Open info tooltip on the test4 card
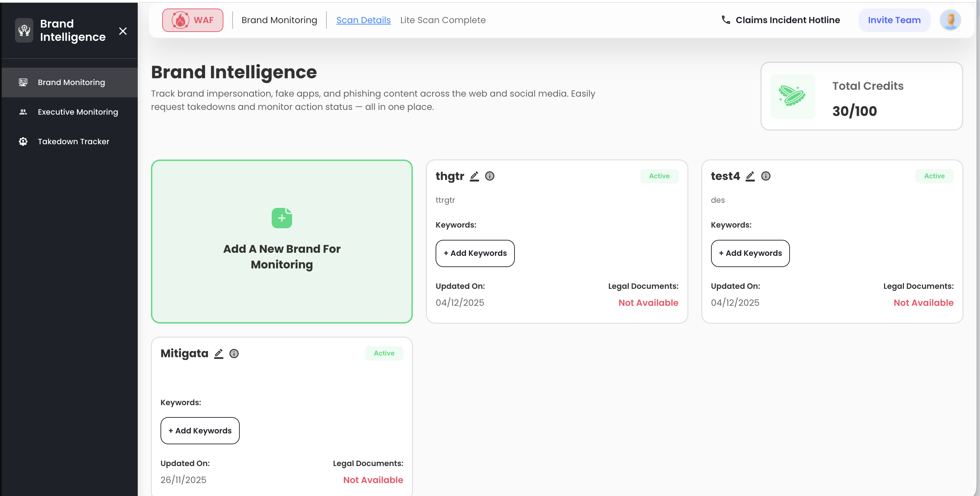Screen dimensions: 980x496 pos(766,176)
